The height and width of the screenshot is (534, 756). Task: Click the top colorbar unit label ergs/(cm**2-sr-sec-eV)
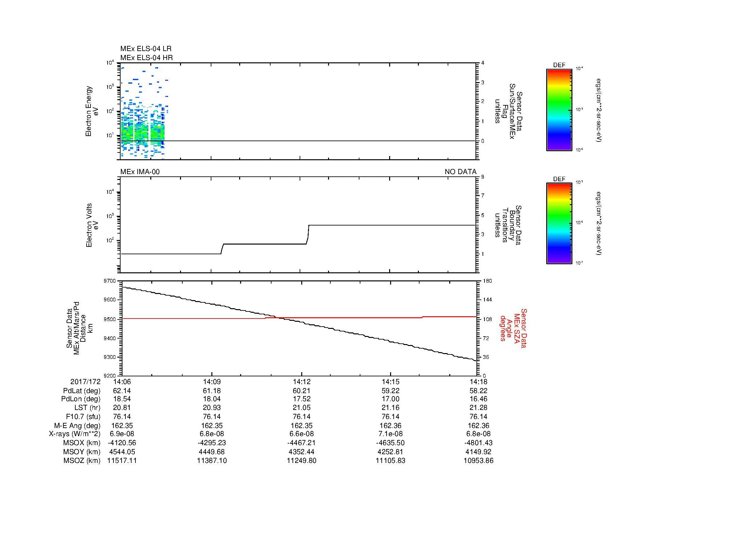click(599, 110)
